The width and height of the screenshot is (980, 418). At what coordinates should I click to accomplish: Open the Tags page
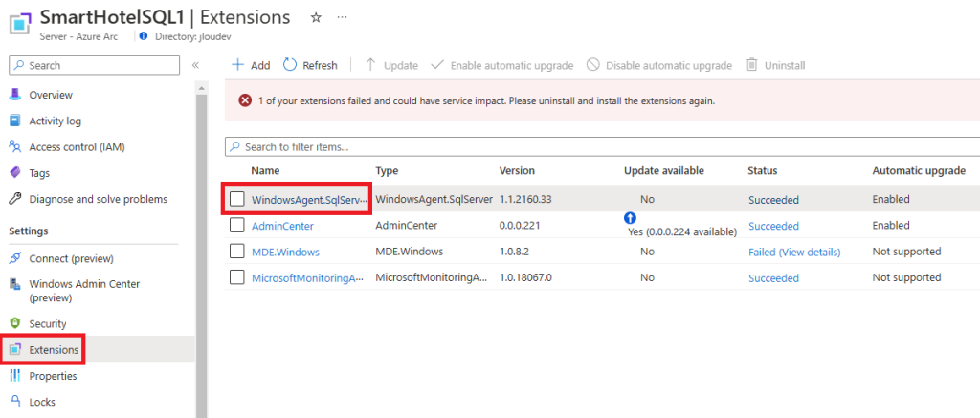coord(39,173)
